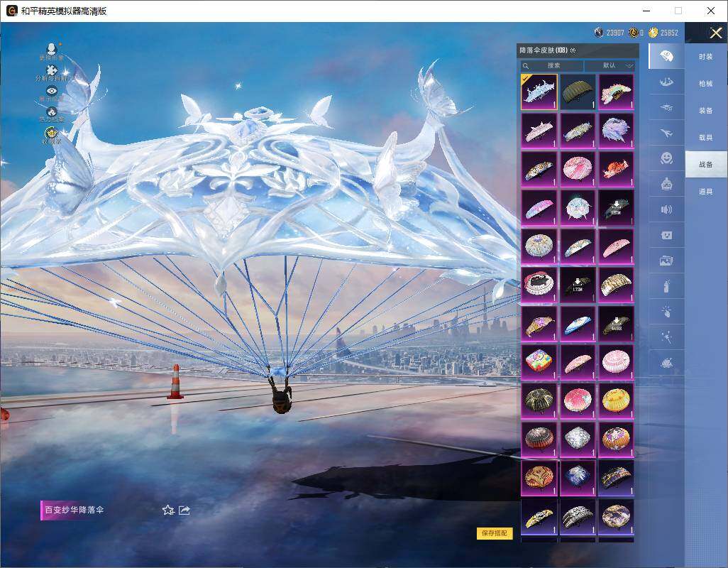Open the glider wings category icon
The height and width of the screenshot is (568, 728).
coord(666,82)
